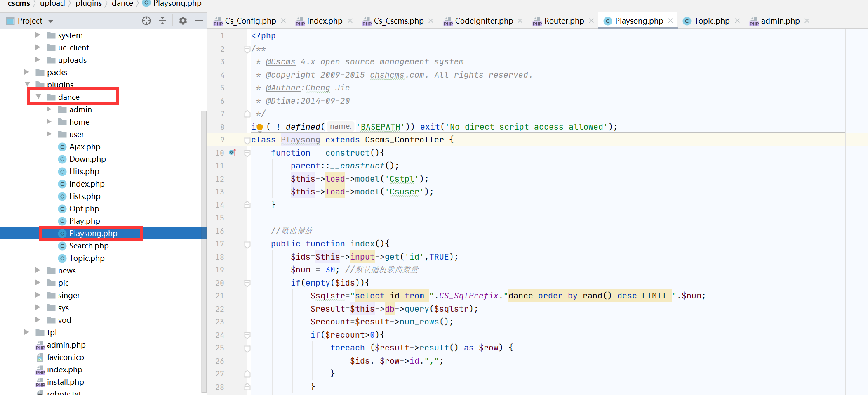Select admin.php in the root tree
Screen dimensions: 868x395
click(x=66, y=345)
